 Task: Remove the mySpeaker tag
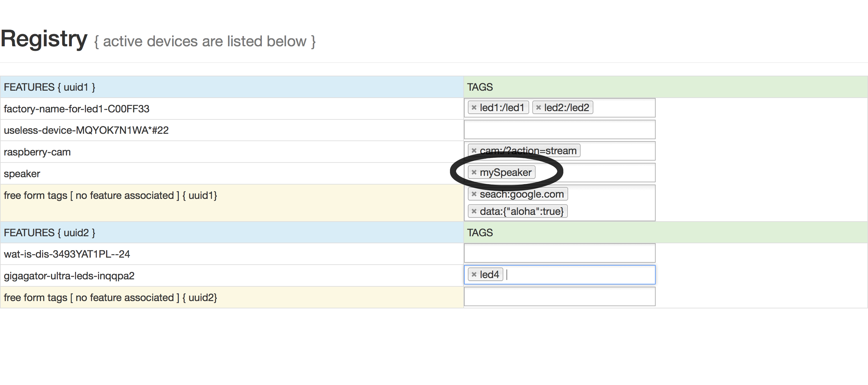click(474, 172)
